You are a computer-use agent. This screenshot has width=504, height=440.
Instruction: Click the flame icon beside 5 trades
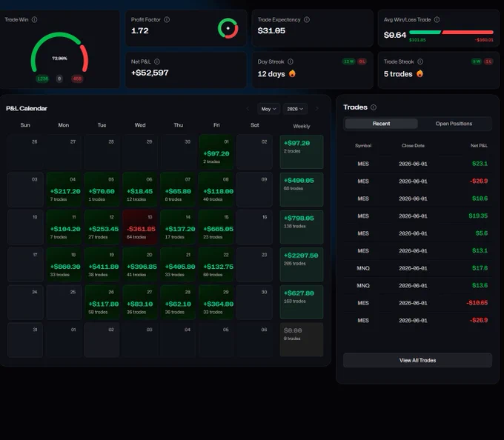coord(420,73)
